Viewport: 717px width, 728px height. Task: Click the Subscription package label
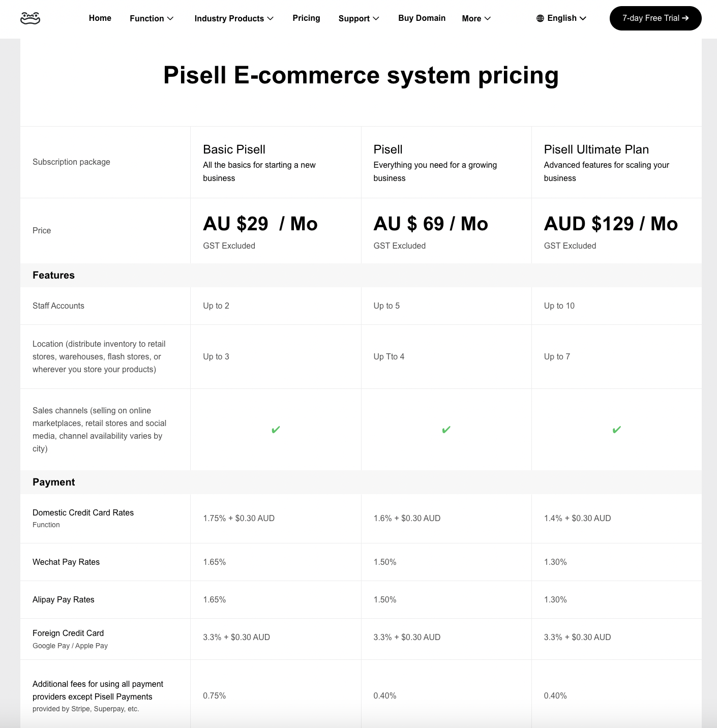[x=71, y=162]
